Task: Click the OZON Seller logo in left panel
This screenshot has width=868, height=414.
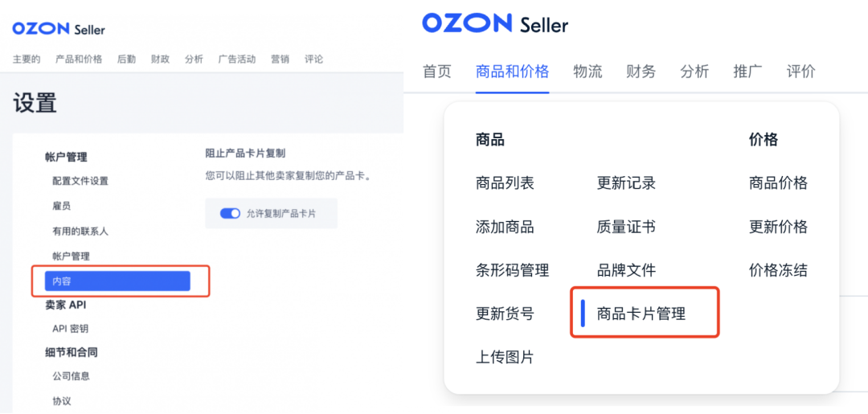Action: pyautogui.click(x=59, y=29)
